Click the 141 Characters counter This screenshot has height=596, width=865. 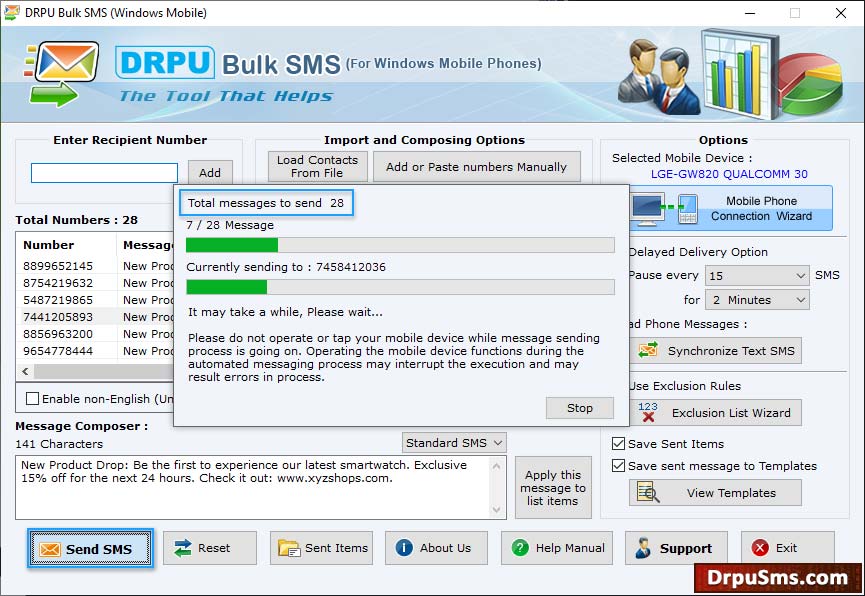pyautogui.click(x=59, y=444)
